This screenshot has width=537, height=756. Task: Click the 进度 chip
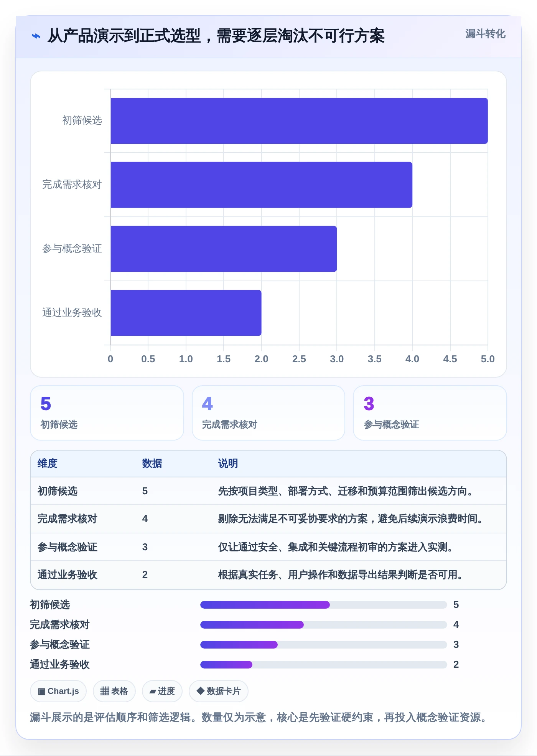162,691
